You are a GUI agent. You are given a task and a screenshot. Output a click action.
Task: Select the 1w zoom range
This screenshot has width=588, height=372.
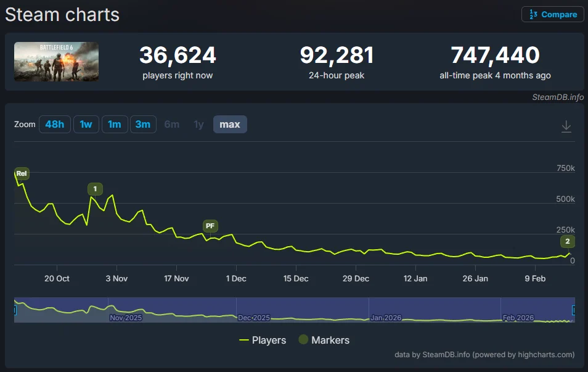[x=86, y=125]
